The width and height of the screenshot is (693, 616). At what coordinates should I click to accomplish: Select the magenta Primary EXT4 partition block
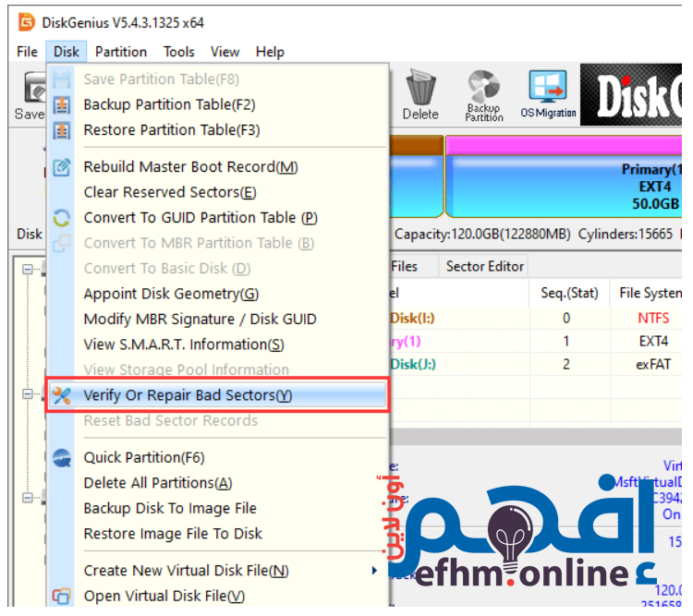pos(564,185)
